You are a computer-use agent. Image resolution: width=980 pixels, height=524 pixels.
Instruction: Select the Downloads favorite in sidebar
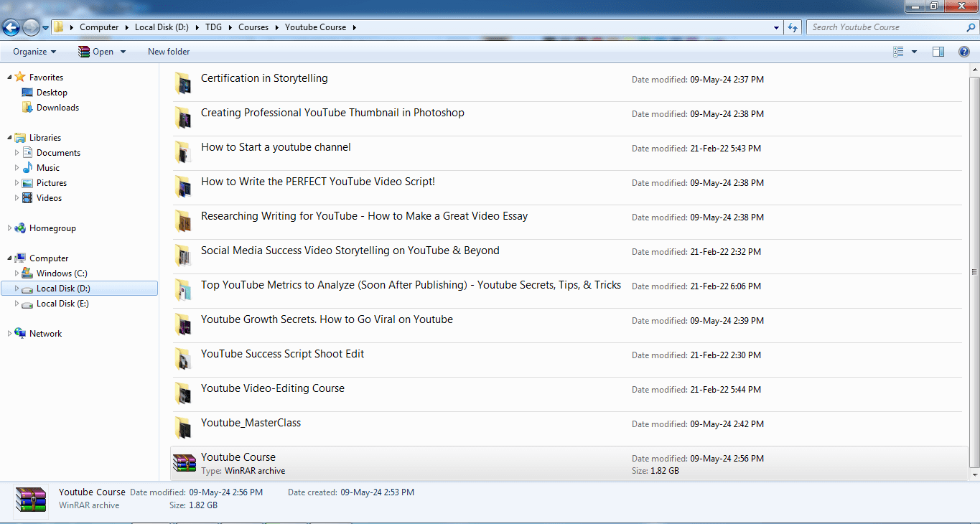click(x=57, y=108)
